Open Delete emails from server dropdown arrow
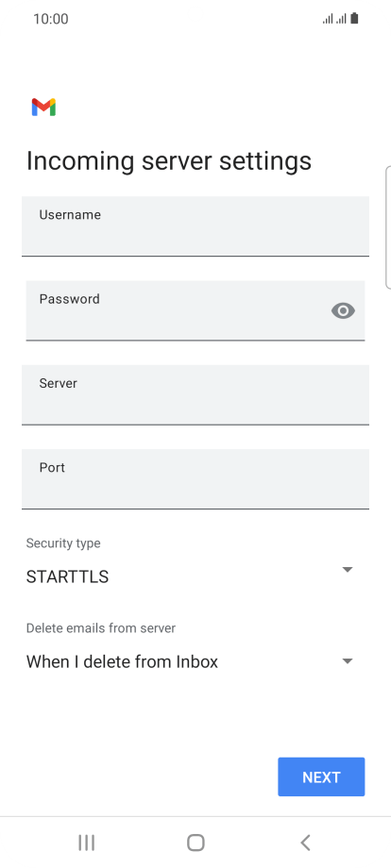Viewport: 391px width, 868px height. (348, 661)
